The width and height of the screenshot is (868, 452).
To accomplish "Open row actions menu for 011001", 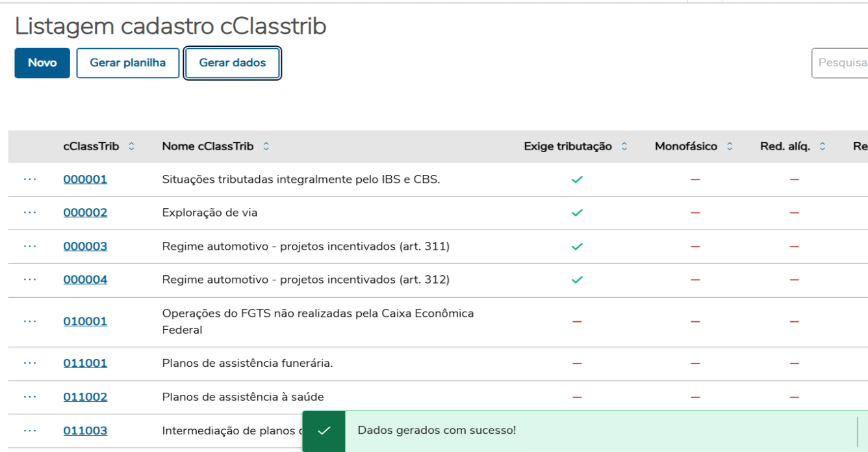I will pos(30,363).
